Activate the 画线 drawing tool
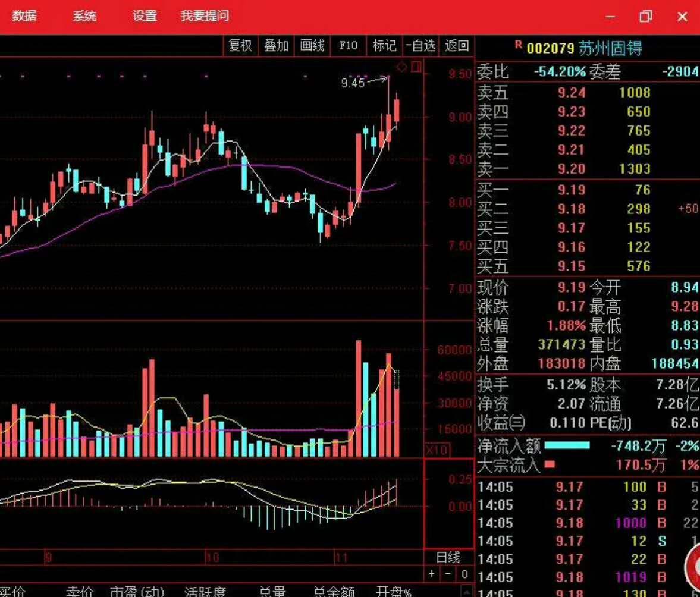Image resolution: width=700 pixels, height=597 pixels. (x=312, y=46)
